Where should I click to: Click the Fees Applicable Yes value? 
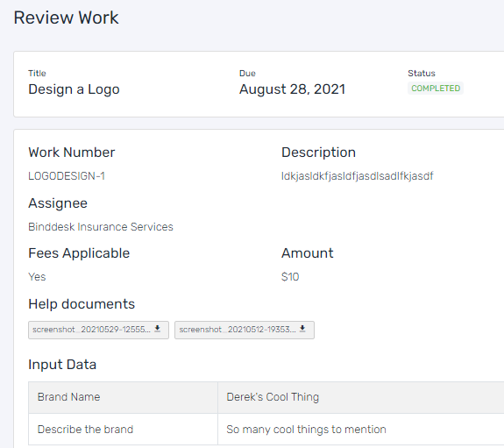click(37, 277)
